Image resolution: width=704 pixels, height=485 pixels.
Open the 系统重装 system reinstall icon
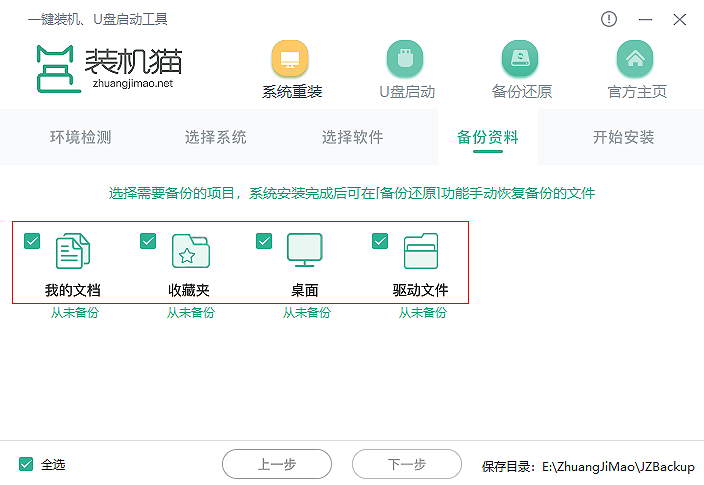(290, 59)
